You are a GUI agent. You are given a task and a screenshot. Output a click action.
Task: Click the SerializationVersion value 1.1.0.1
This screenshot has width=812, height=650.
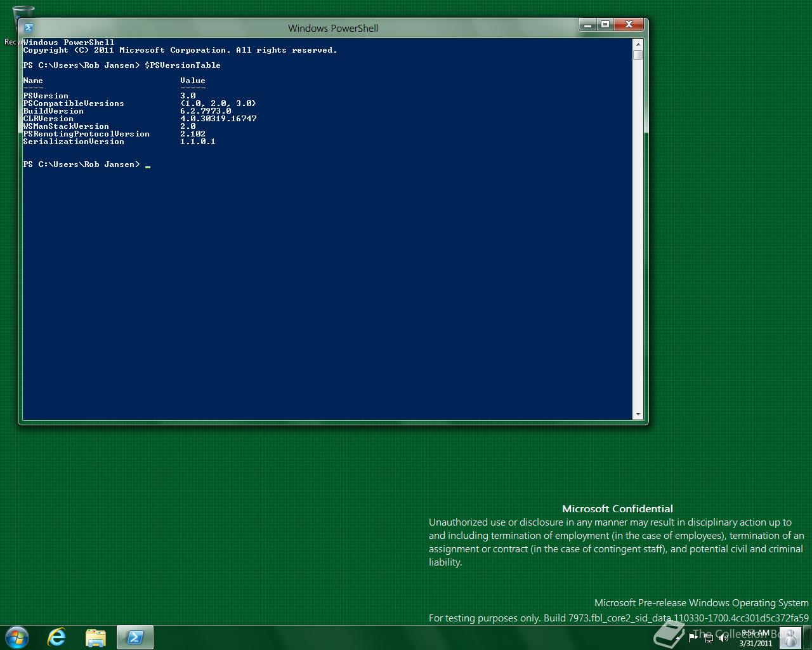(x=198, y=142)
